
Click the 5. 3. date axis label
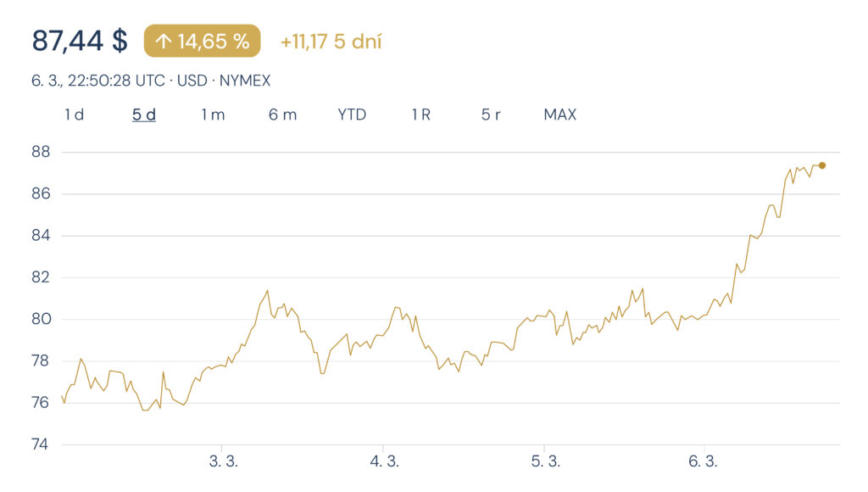point(546,461)
